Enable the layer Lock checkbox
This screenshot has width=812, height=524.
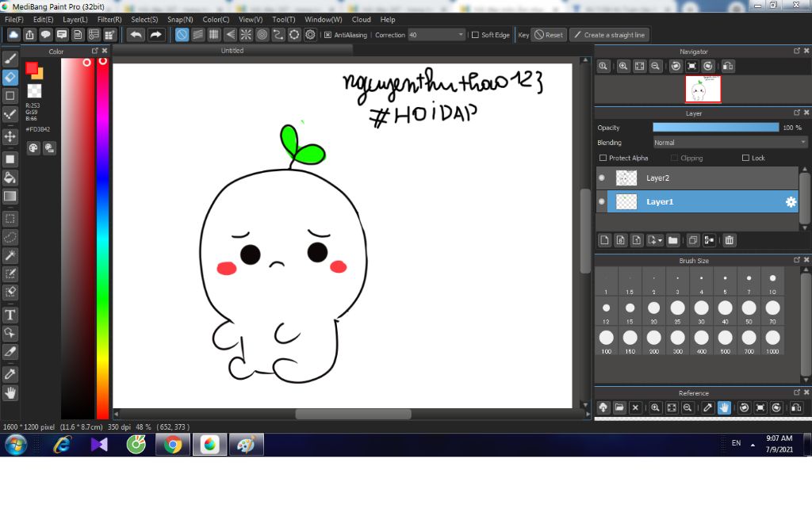745,158
